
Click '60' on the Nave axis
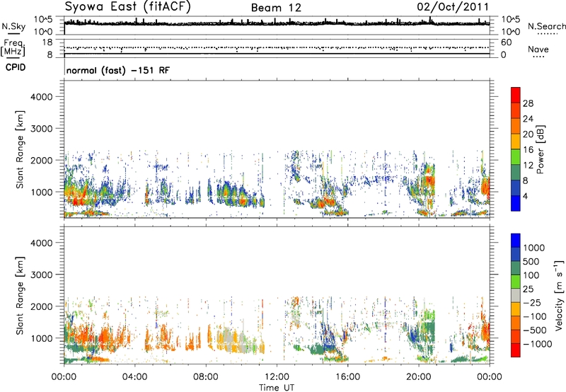[506, 42]
